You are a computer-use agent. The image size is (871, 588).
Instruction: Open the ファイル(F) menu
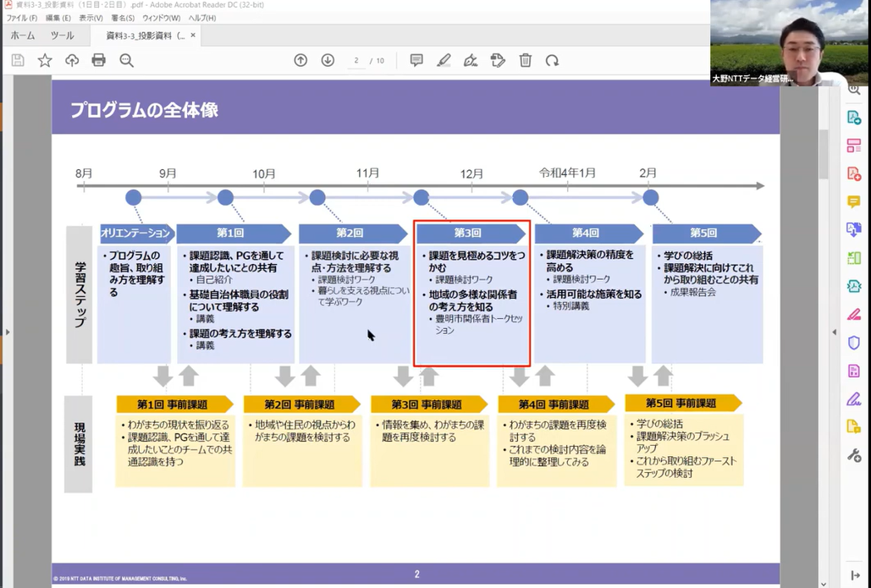click(x=21, y=18)
